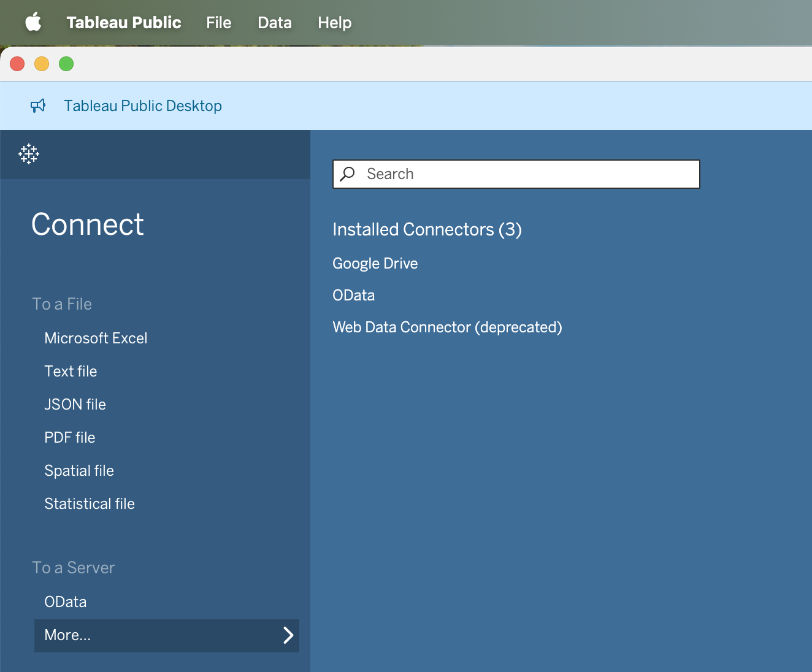Click the megaphone announcement icon
812x672 pixels.
38,106
